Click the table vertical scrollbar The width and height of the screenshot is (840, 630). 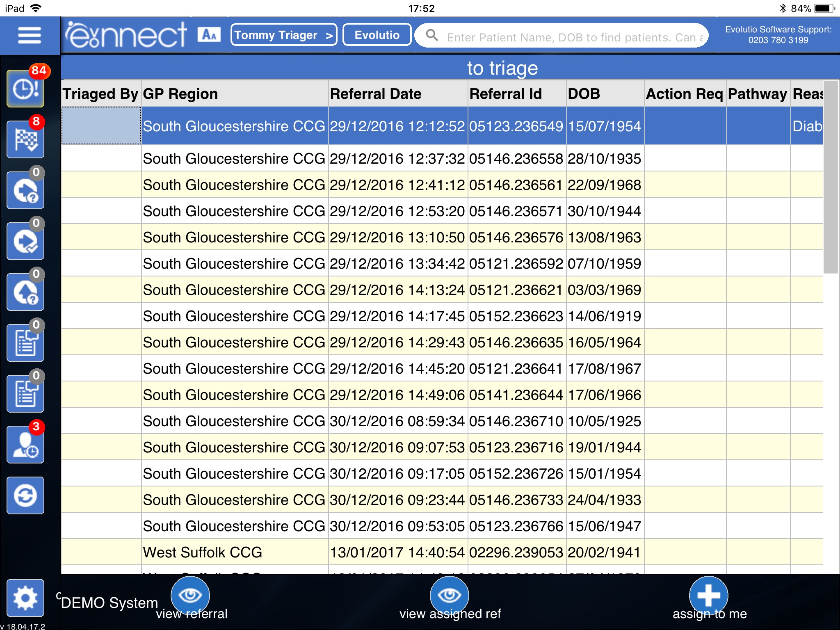pyautogui.click(x=831, y=177)
